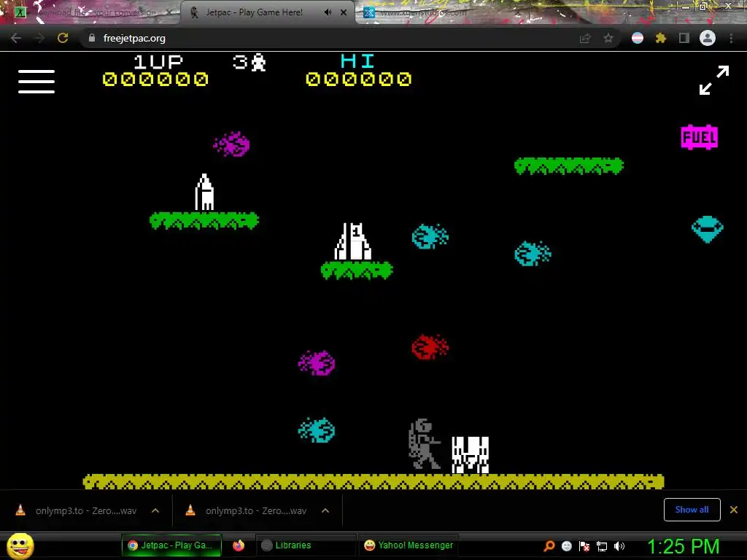This screenshot has width=747, height=560.
Task: Click the magenta alien in lower middle
Action: click(x=317, y=363)
